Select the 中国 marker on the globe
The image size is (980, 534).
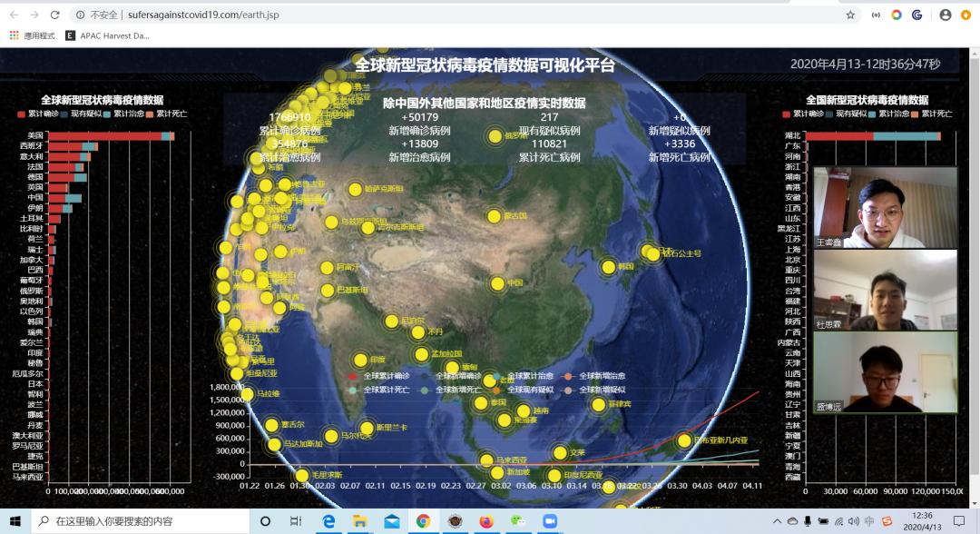pyautogui.click(x=499, y=282)
